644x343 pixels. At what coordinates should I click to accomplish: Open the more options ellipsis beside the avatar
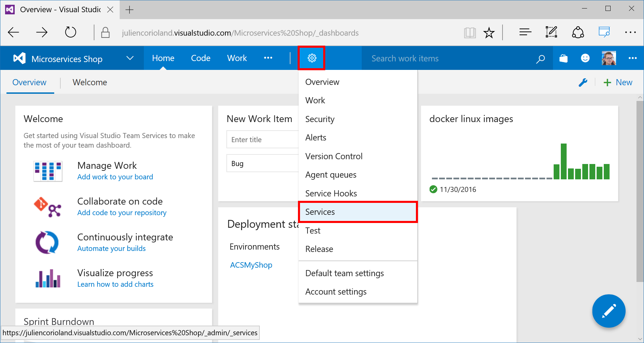tap(632, 58)
